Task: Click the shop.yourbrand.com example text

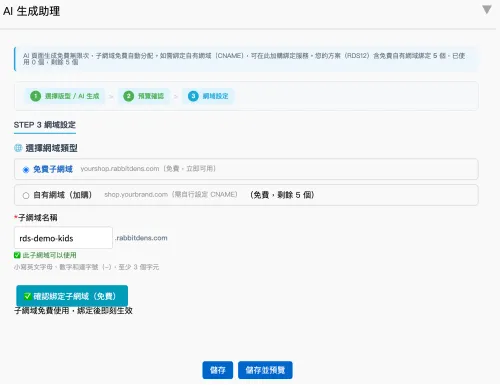Action: point(136,194)
